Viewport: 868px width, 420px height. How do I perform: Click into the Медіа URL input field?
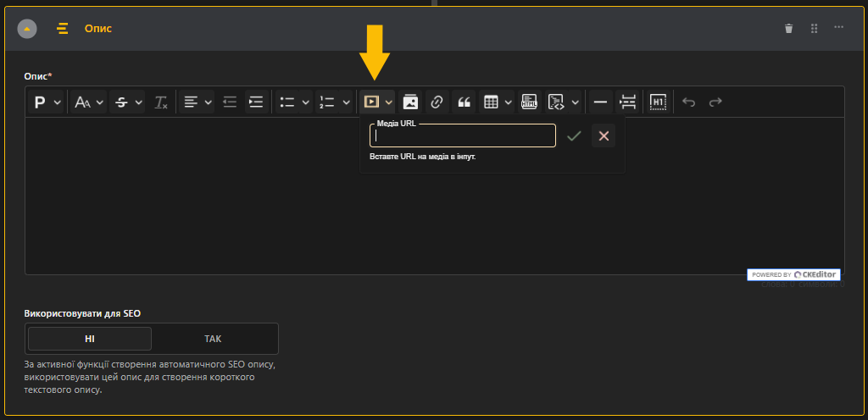tap(463, 135)
